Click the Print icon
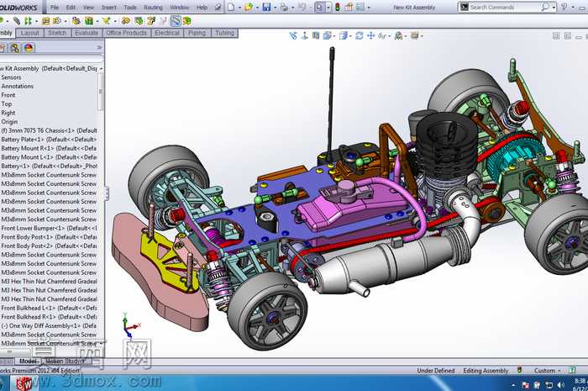The width and height of the screenshot is (588, 391). coord(284,7)
